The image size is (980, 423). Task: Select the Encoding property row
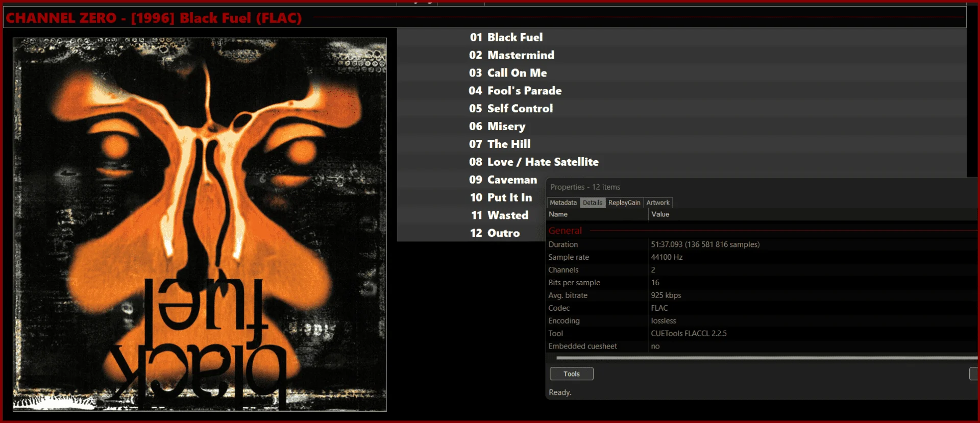(763, 321)
